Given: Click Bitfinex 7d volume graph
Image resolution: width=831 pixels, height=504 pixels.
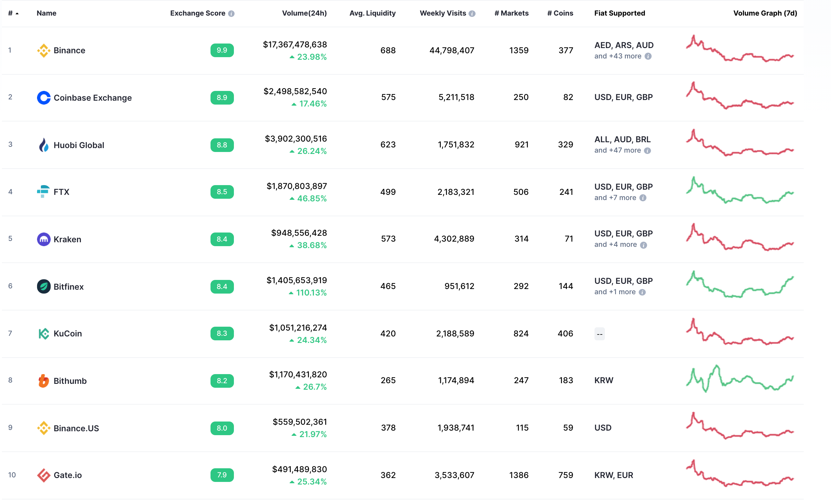Looking at the screenshot, I should coord(740,284).
